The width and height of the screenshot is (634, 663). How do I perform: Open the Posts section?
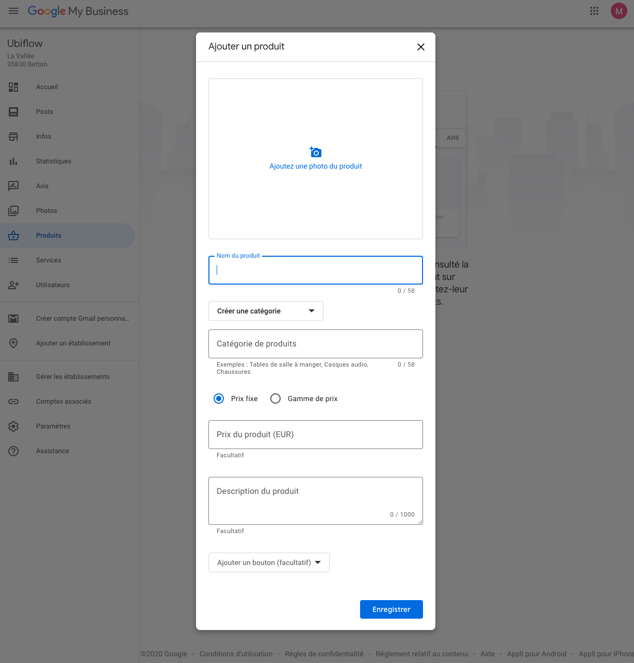[x=44, y=112]
